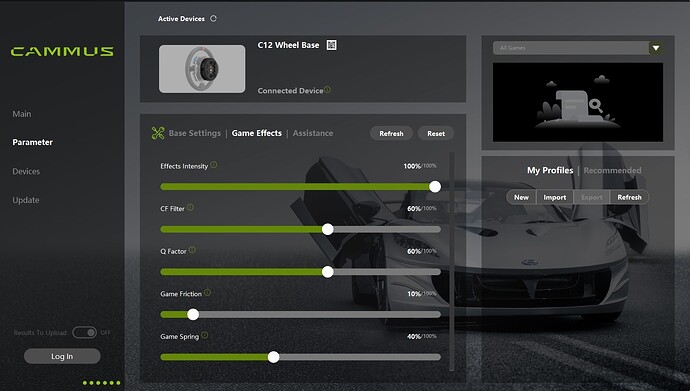Toggle the Results To Upload switch
This screenshot has width=690, height=391.
(x=84, y=333)
